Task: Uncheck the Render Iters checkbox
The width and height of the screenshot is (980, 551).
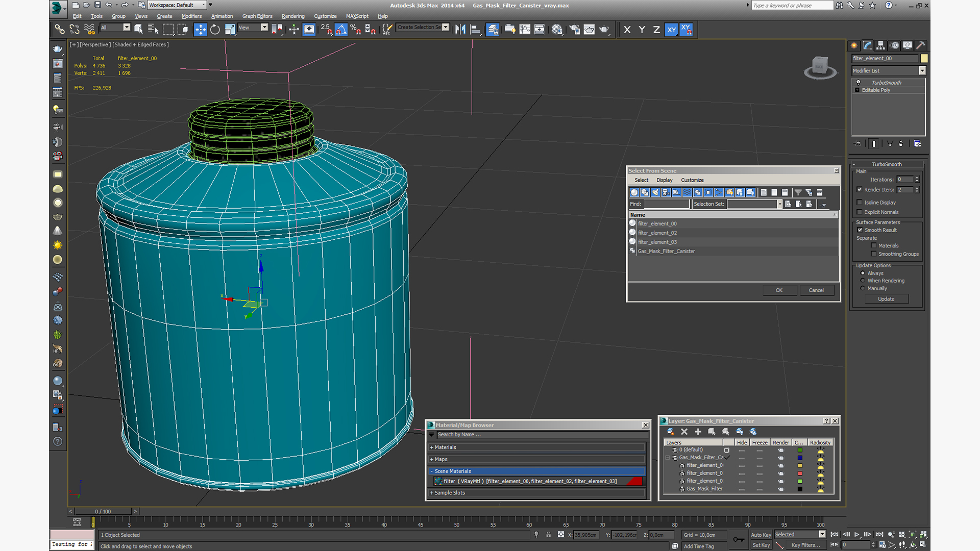Action: (x=860, y=190)
